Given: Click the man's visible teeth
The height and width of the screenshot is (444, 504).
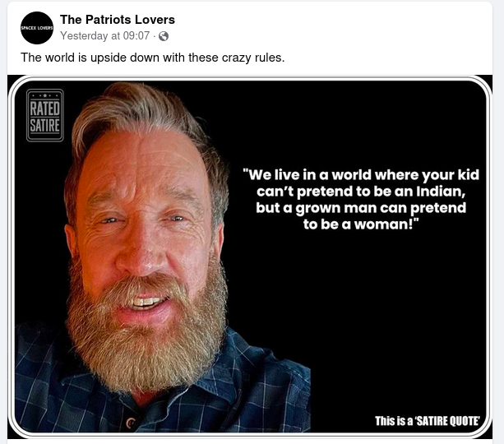Looking at the screenshot, I should pos(146,302).
